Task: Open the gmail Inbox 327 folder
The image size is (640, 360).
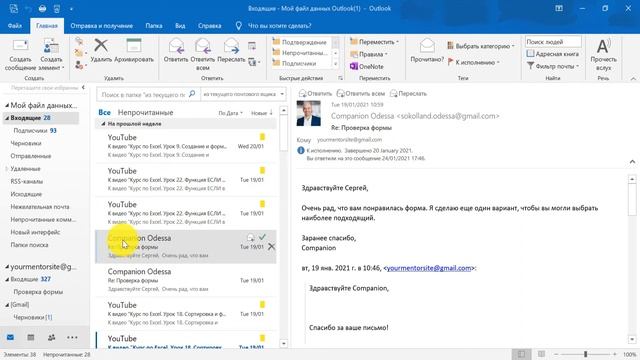Action: pyautogui.click(x=30, y=279)
